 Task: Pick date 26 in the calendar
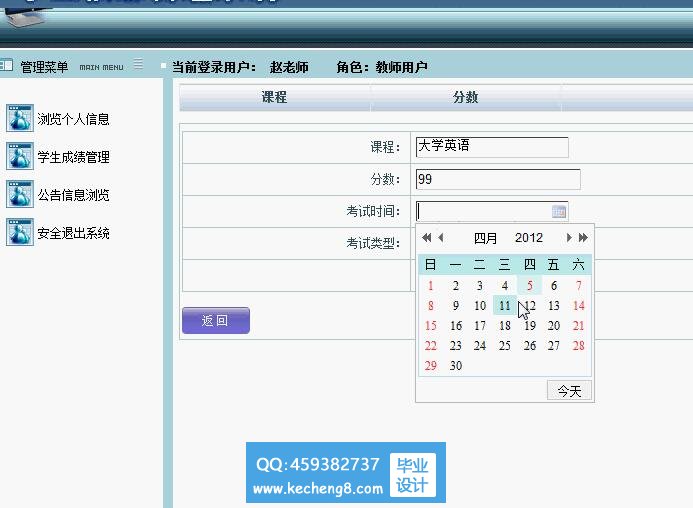click(529, 346)
